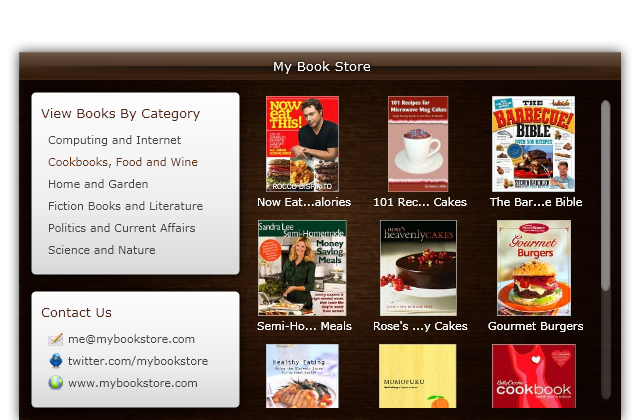Click the 'Now Eat...alories' title text

[x=304, y=202]
